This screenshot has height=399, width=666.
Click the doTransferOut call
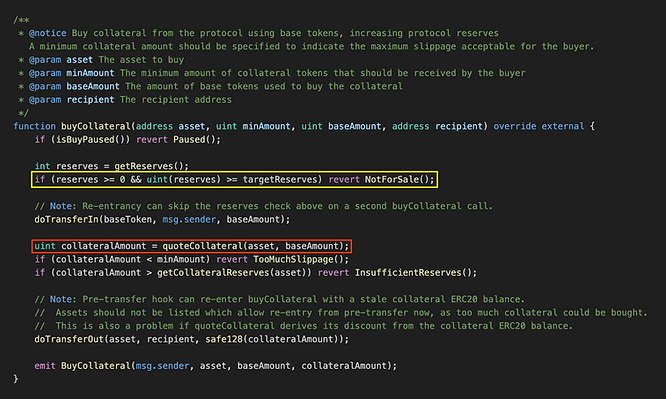[x=192, y=339]
